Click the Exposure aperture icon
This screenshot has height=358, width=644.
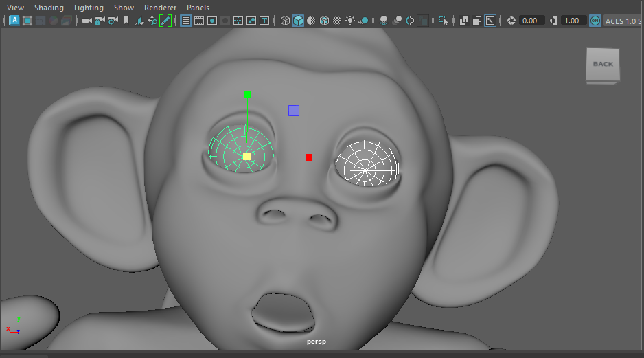point(511,21)
